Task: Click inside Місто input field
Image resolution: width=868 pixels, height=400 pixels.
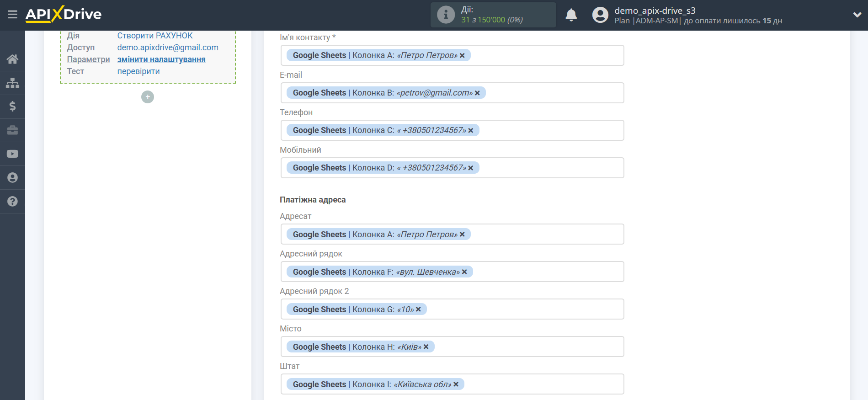Action: (452, 347)
